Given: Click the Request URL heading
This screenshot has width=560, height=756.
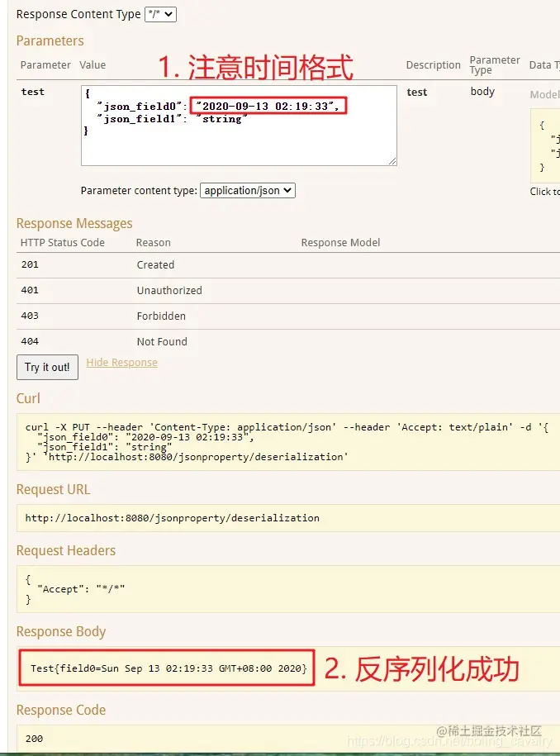Looking at the screenshot, I should click(53, 490).
